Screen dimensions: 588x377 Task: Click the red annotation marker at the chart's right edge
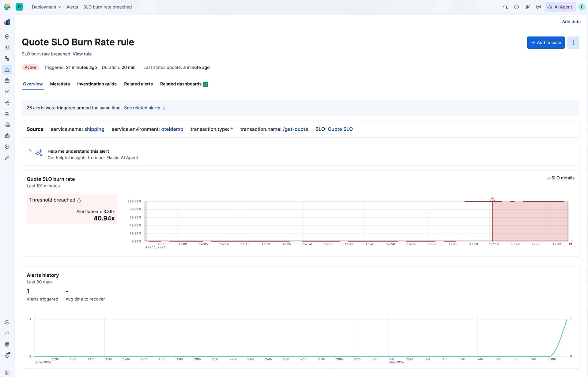point(571,242)
